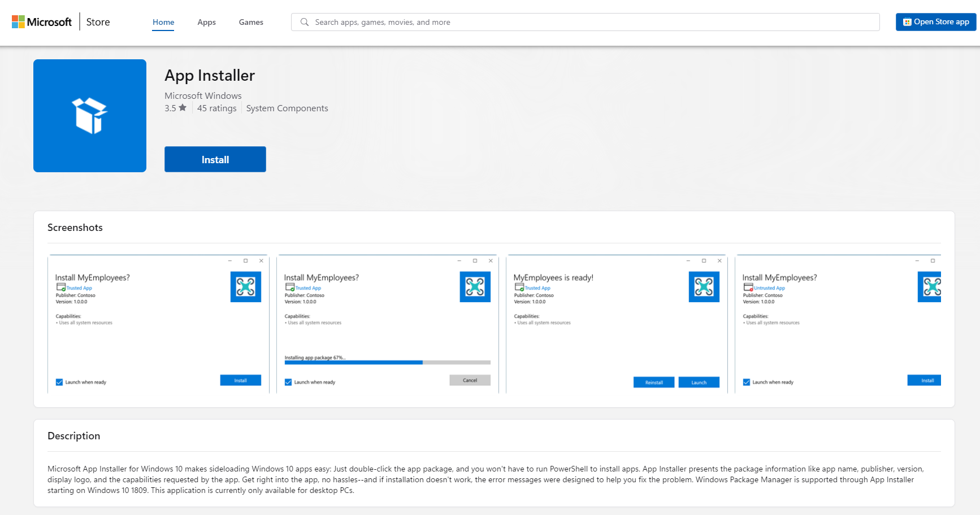The height and width of the screenshot is (515, 980).
Task: Open the Store home link
Action: [x=98, y=22]
